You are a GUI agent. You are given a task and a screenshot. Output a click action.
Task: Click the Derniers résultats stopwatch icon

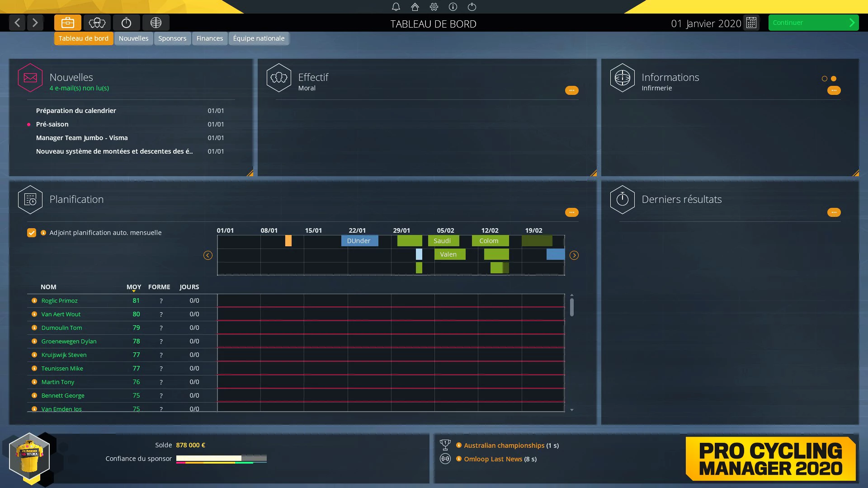tap(623, 200)
